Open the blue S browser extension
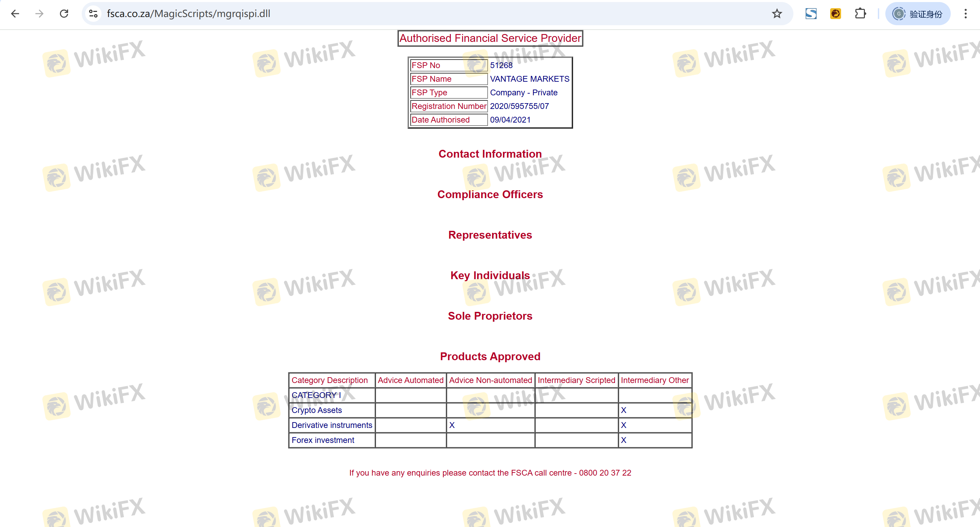This screenshot has width=980, height=527. click(x=811, y=14)
